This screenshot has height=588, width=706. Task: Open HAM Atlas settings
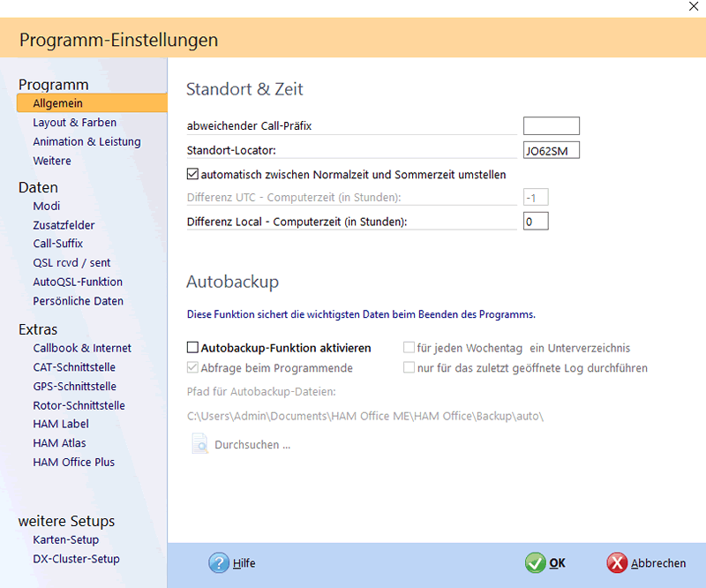point(59,443)
